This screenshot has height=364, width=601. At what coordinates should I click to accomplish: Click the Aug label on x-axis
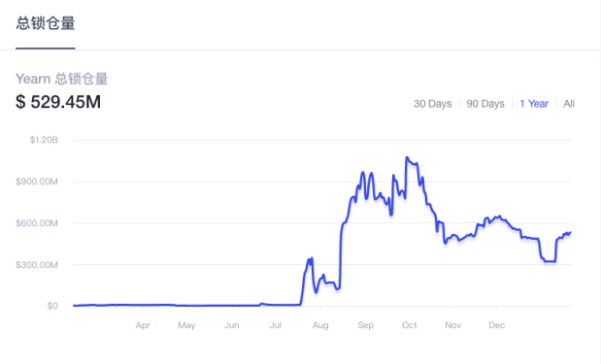(320, 325)
